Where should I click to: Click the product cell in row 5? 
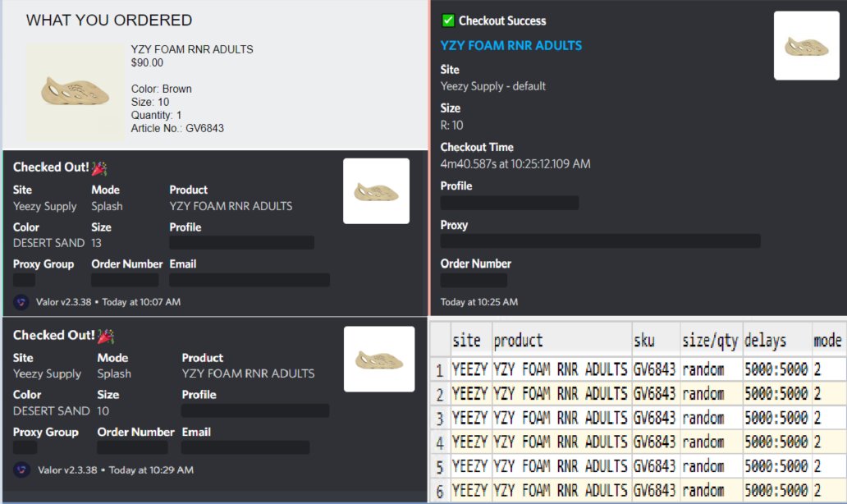pos(561,466)
